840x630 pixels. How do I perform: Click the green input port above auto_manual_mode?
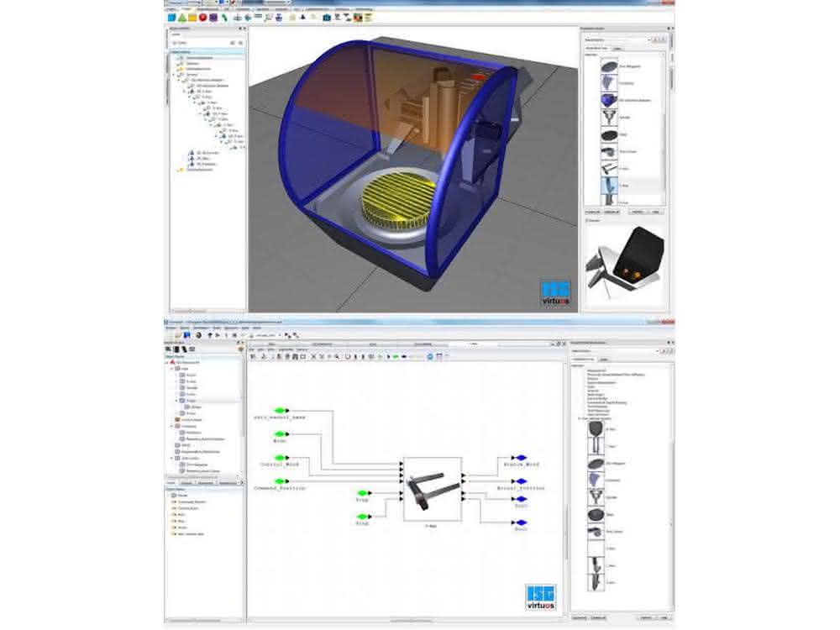coord(281,411)
